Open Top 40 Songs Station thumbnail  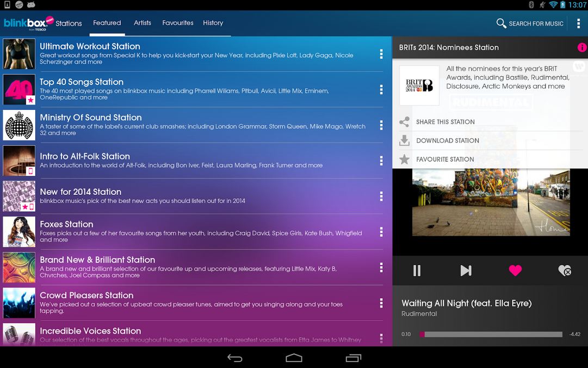[x=19, y=89]
